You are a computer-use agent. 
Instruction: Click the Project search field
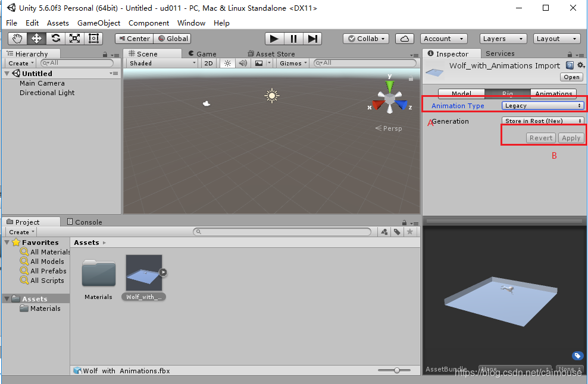coord(282,232)
